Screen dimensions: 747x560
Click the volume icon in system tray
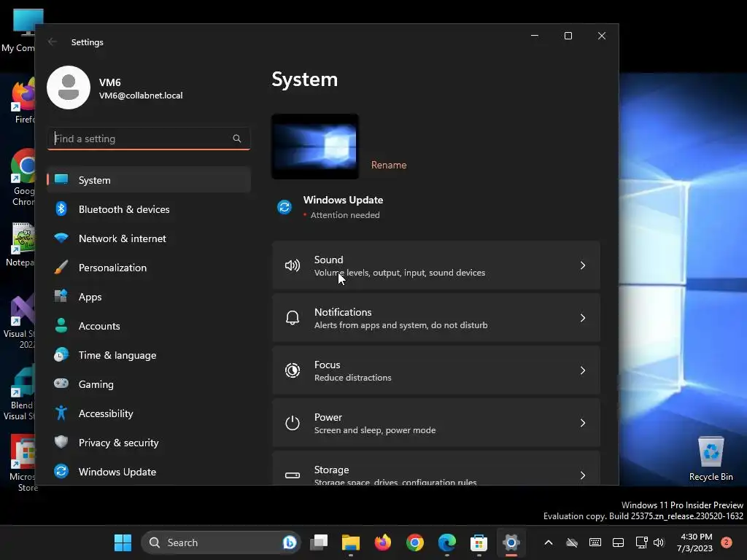coord(659,542)
